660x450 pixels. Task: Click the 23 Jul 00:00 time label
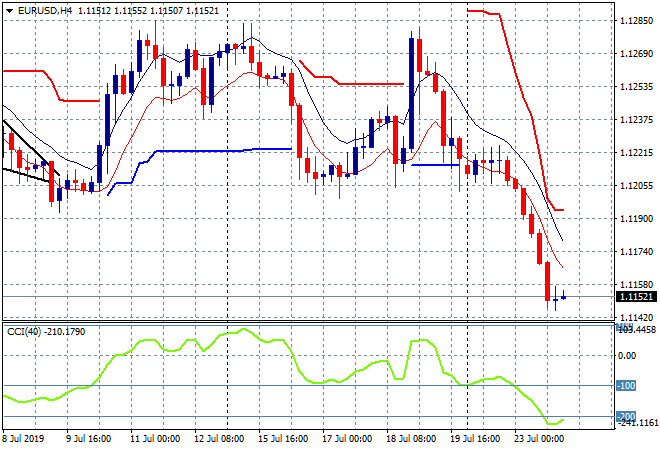(539, 439)
